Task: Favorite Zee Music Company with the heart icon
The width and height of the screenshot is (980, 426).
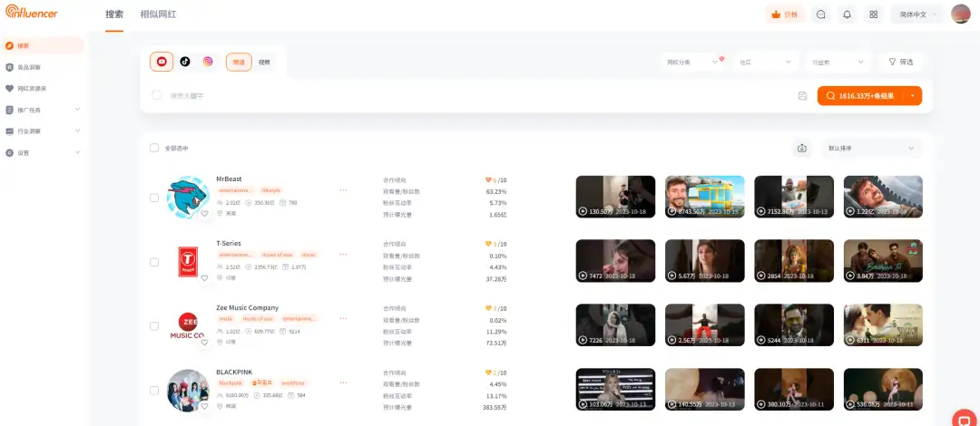Action: [x=204, y=343]
